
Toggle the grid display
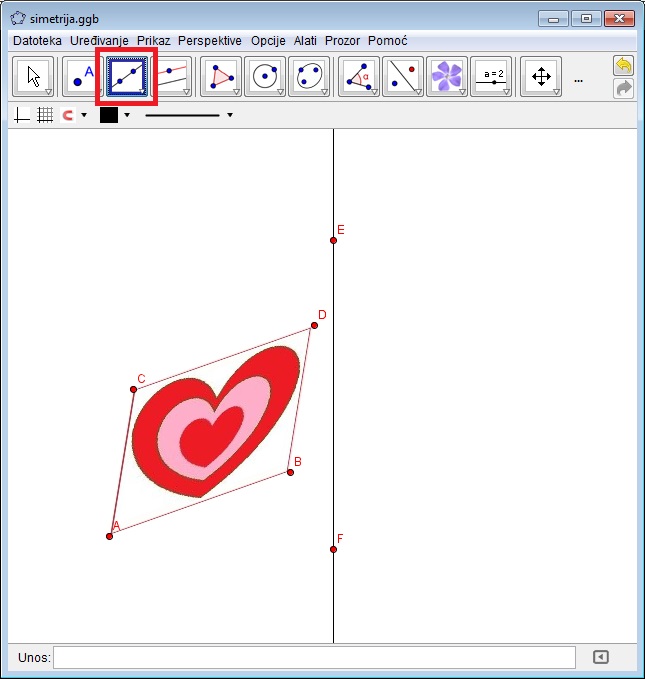point(45,115)
